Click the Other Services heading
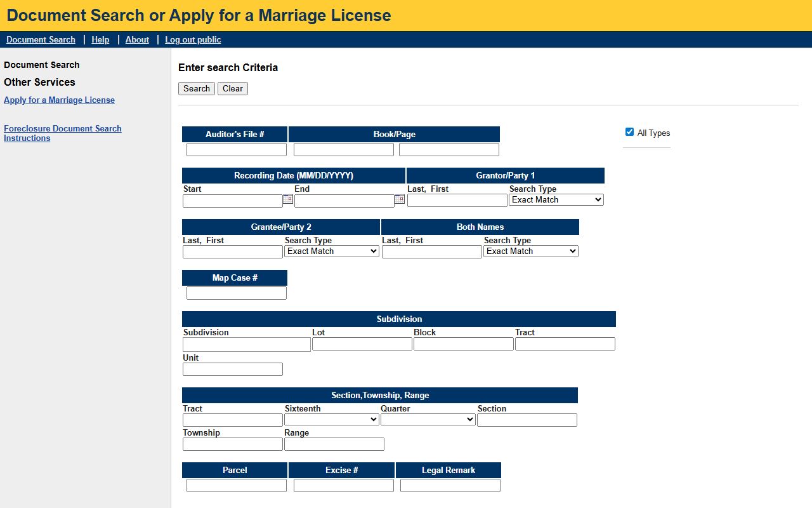 point(39,82)
